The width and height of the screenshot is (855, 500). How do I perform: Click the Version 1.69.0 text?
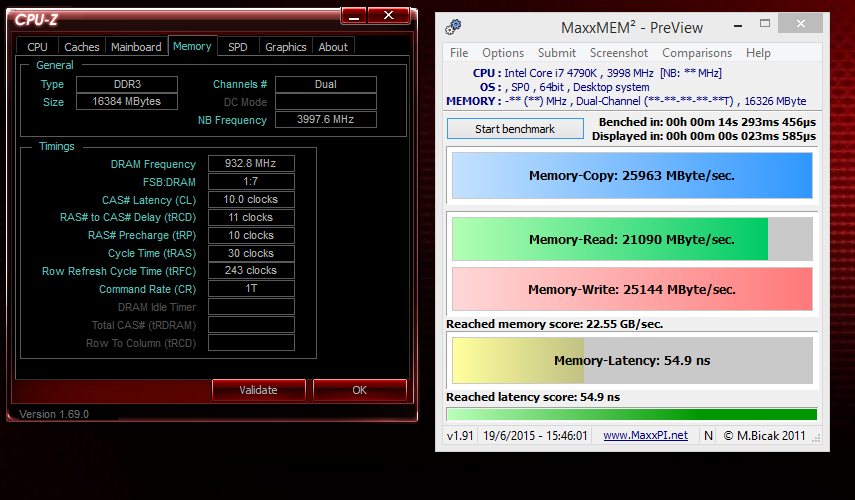pyautogui.click(x=54, y=414)
